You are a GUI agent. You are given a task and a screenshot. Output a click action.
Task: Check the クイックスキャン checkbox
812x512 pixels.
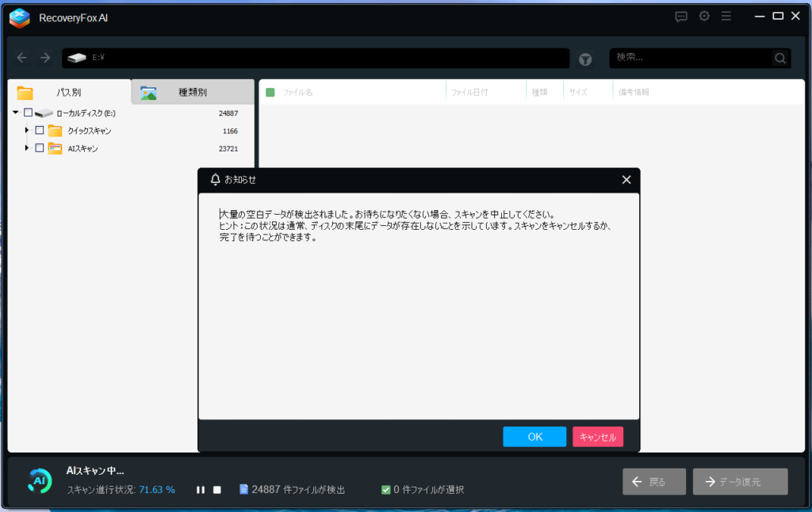(40, 131)
